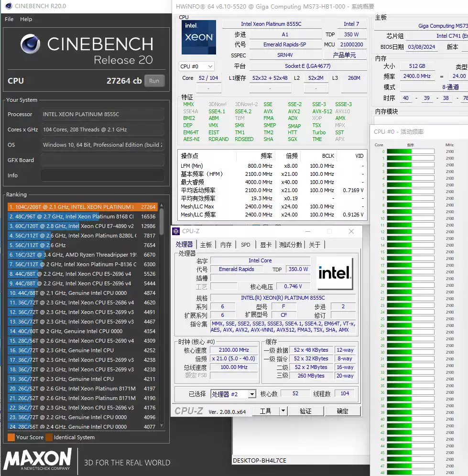Click the Intel Xeon logo in HWiNFO CPU panel

[x=198, y=37]
